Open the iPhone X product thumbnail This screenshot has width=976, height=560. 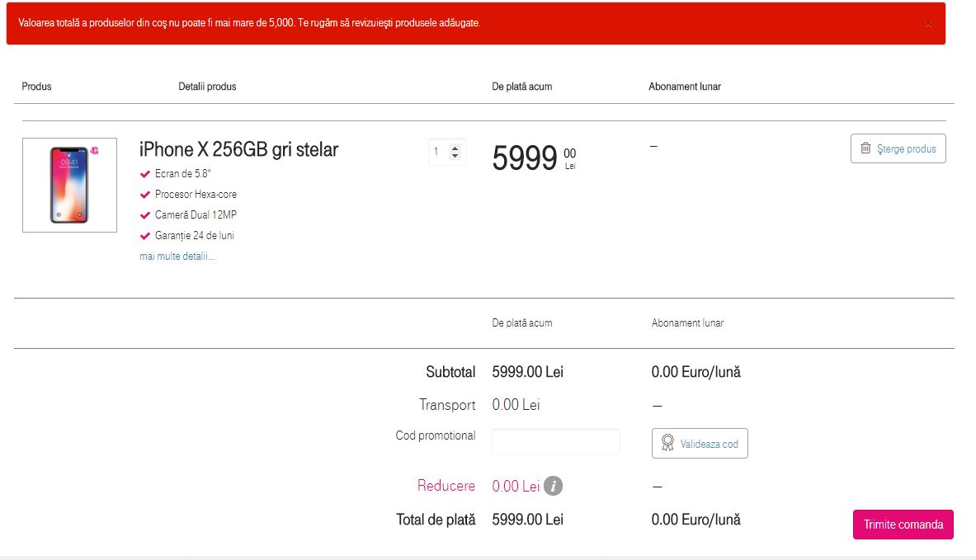point(69,185)
